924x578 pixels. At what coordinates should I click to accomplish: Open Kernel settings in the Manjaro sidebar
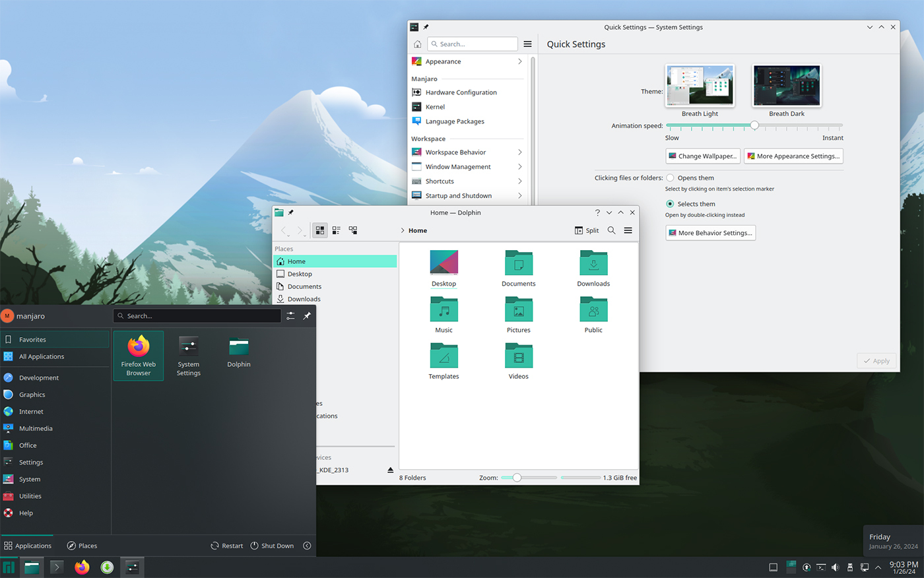434,106
